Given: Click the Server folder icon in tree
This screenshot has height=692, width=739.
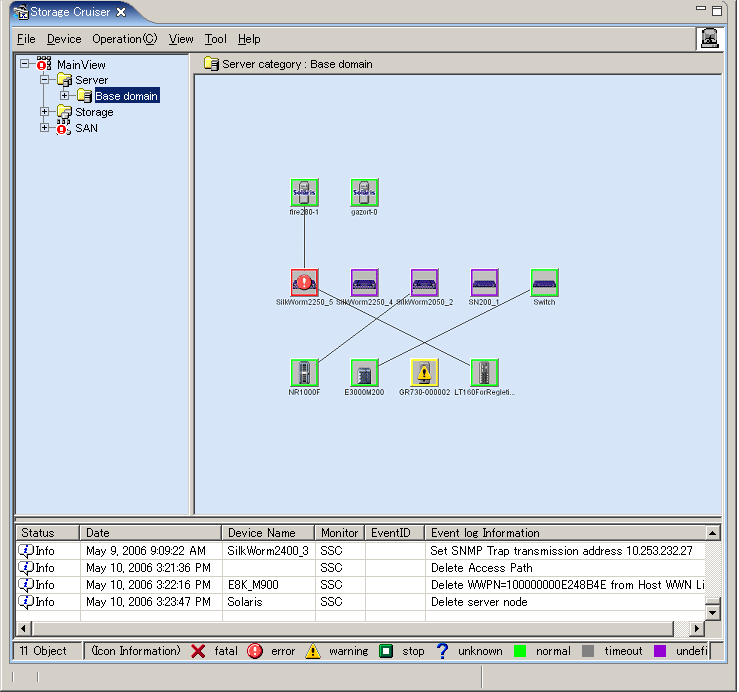Looking at the screenshot, I should pos(64,80).
